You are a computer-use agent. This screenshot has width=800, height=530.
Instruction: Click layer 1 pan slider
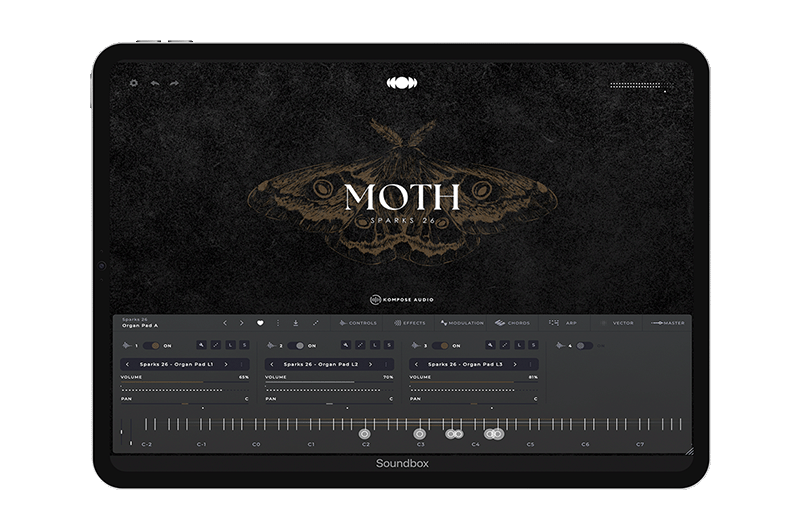[x=185, y=403]
